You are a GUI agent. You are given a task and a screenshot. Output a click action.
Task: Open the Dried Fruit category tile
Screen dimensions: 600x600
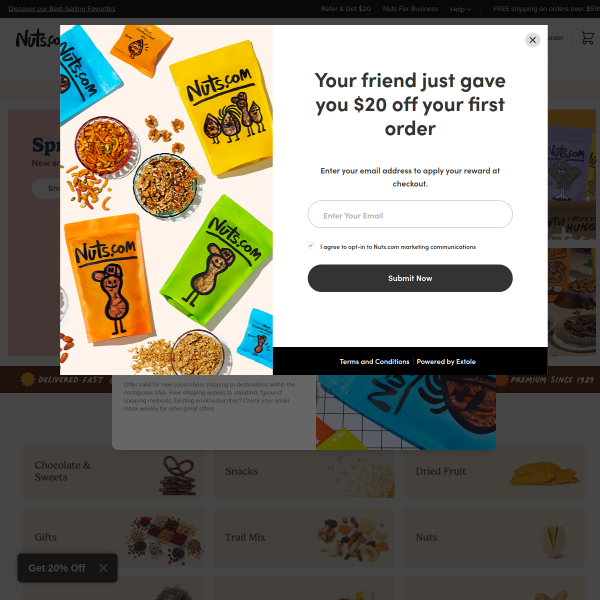pyautogui.click(x=493, y=472)
